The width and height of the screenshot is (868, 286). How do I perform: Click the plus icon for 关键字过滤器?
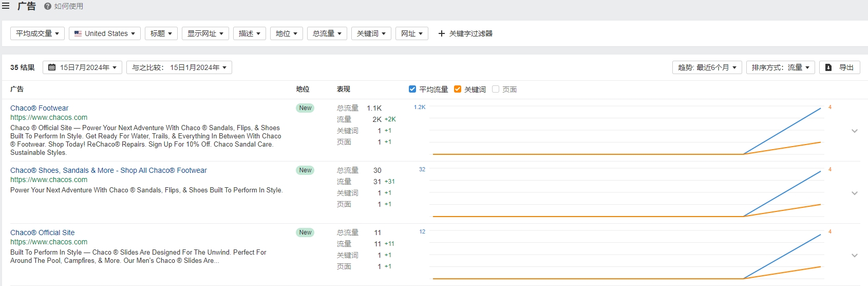[441, 33]
